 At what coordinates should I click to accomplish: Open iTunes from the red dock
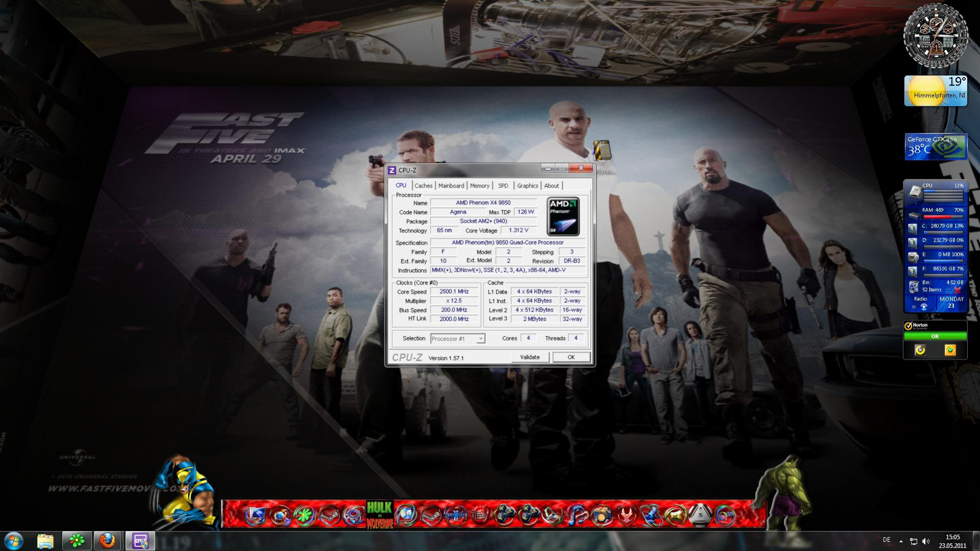[x=406, y=515]
